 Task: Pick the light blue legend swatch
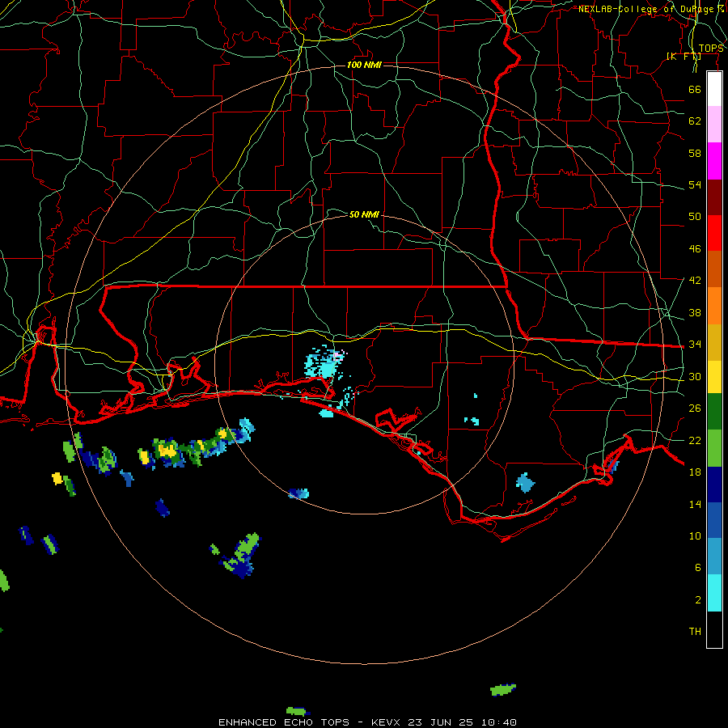pyautogui.click(x=714, y=557)
